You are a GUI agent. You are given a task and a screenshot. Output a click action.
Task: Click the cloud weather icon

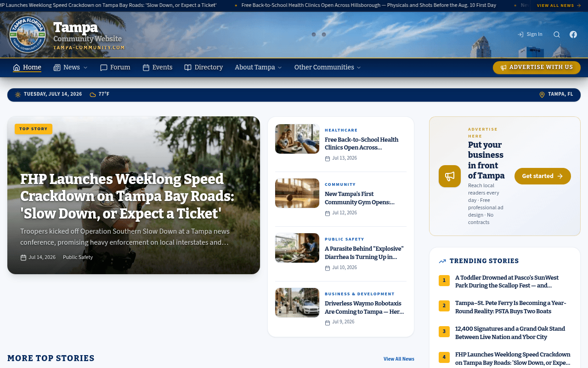[x=93, y=94]
